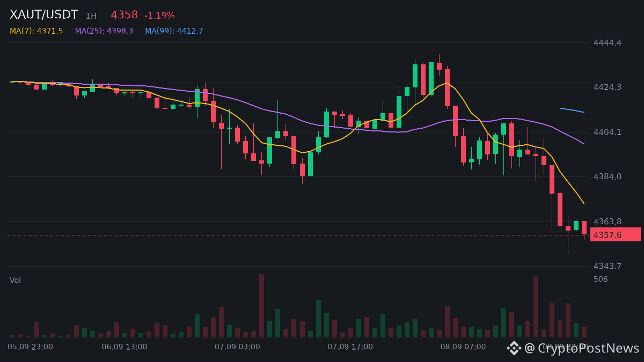Image resolution: width=644 pixels, height=362 pixels.
Task: Click the CryptoPostNews watermark logo icon
Action: coord(514,348)
